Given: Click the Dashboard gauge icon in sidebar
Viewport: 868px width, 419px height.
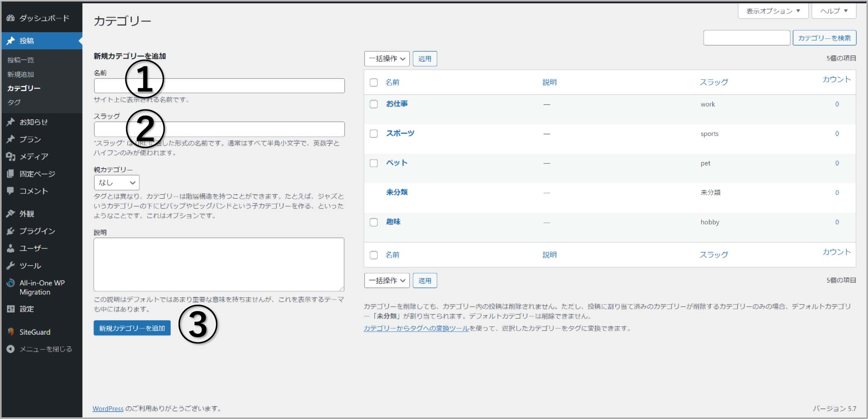Looking at the screenshot, I should [x=11, y=18].
